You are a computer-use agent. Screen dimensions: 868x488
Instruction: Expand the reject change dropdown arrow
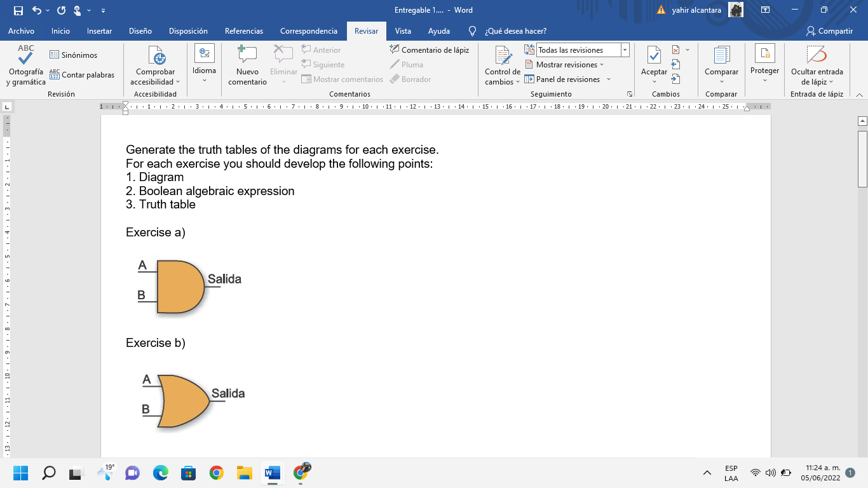pos(688,50)
